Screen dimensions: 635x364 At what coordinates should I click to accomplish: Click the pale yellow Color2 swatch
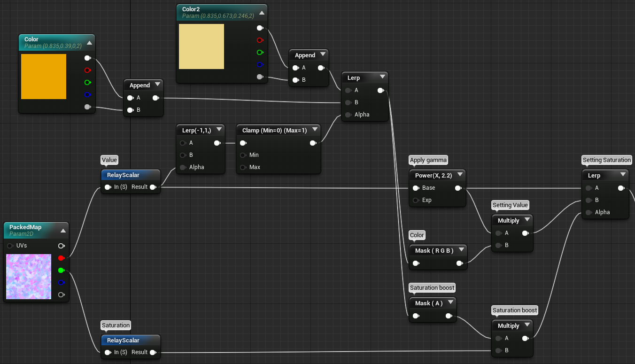(201, 46)
